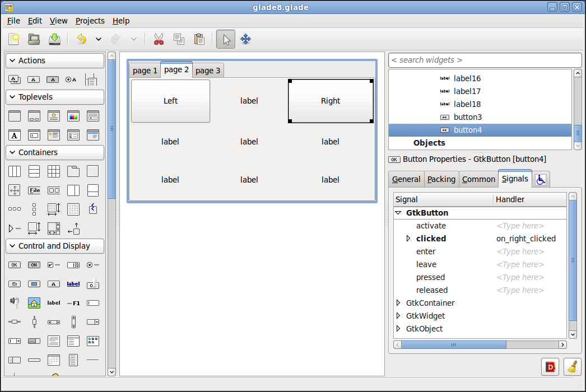Pick the Toggle Action item in Actions
Viewport: 586px width, 392px height.
coord(53,80)
